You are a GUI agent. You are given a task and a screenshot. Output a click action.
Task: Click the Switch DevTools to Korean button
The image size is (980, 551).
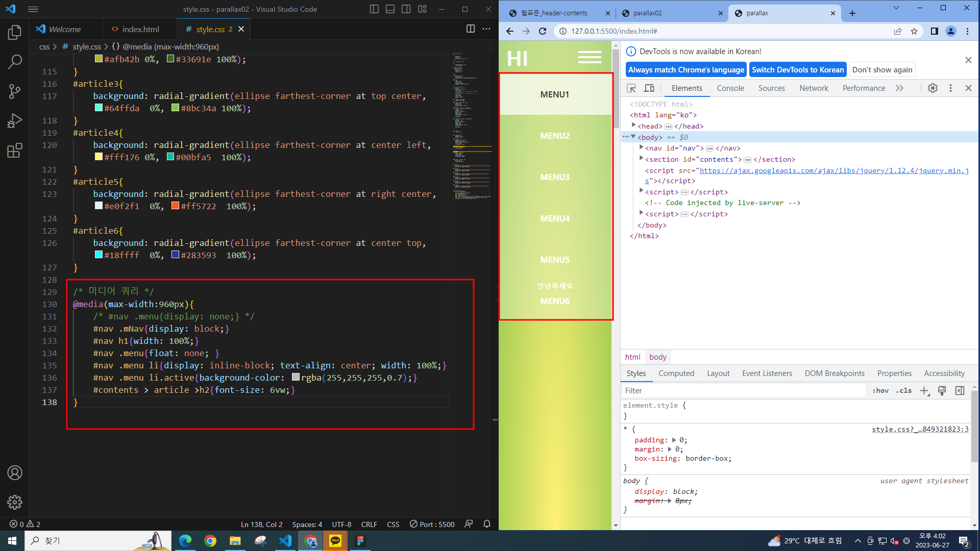(x=797, y=70)
